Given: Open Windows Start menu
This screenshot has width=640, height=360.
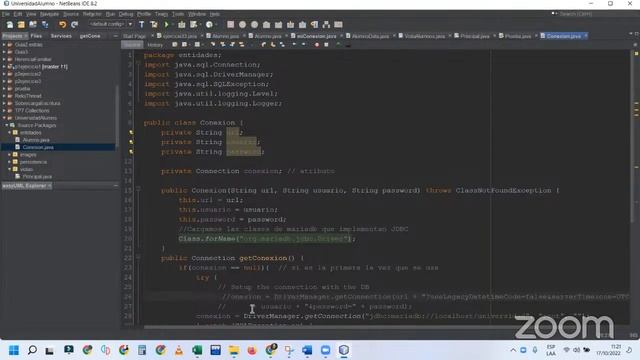Looking at the screenshot, I should [14, 350].
